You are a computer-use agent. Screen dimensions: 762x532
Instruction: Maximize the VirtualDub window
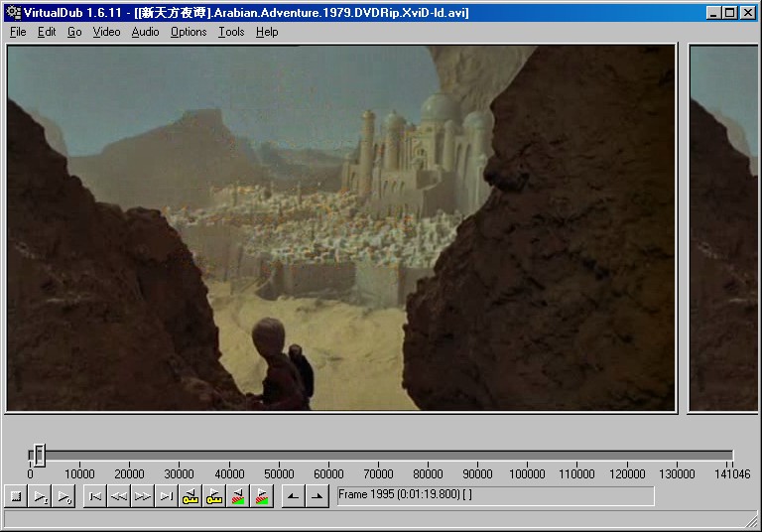730,13
